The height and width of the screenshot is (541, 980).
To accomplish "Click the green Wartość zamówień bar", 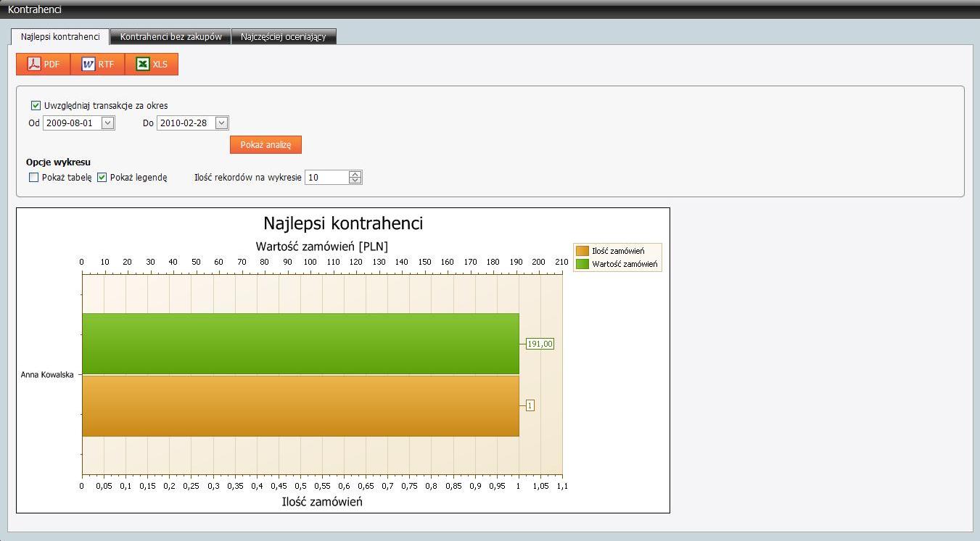I will tap(300, 344).
